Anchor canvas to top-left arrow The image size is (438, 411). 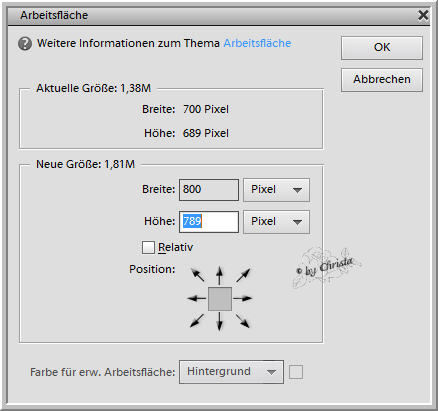[198, 275]
